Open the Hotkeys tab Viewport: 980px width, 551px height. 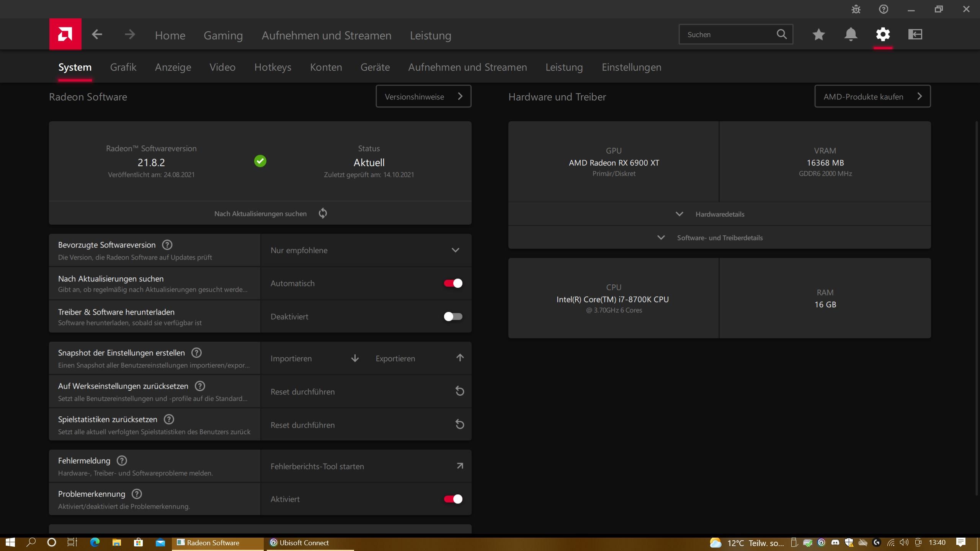[273, 67]
